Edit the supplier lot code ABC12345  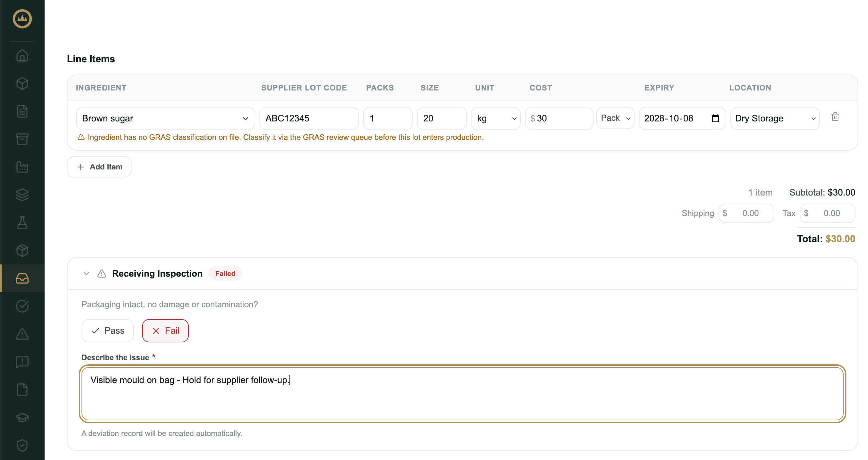[309, 118]
